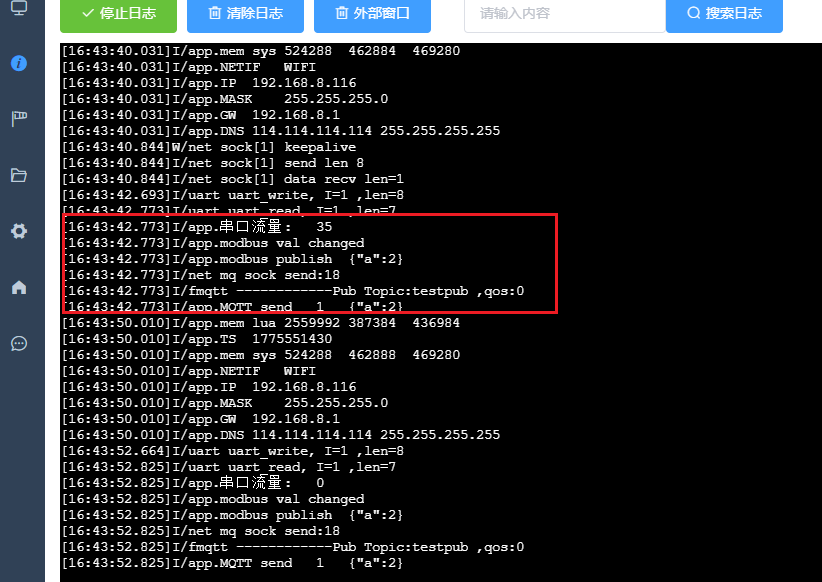Open the folder icon in the sidebar
The width and height of the screenshot is (822, 582).
(19, 175)
